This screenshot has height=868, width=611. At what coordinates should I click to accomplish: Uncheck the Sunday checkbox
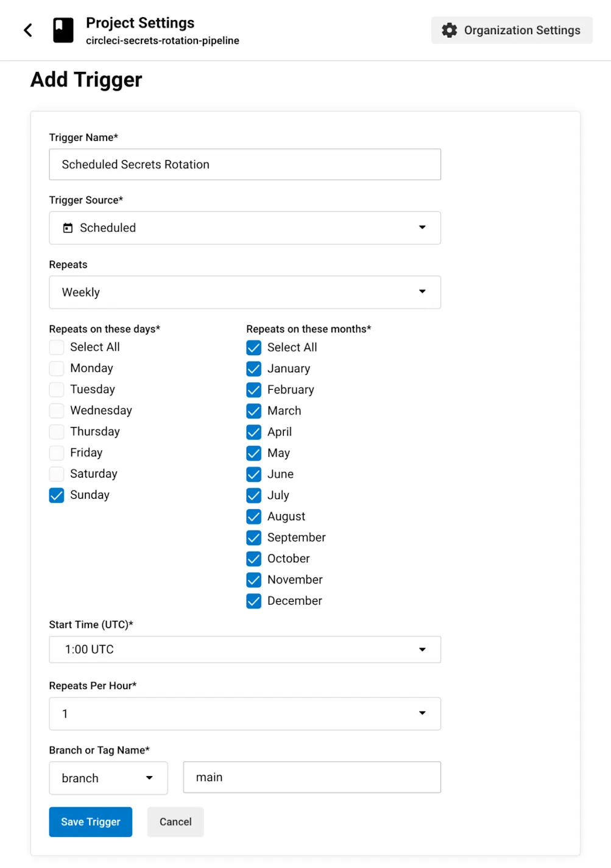tap(56, 495)
